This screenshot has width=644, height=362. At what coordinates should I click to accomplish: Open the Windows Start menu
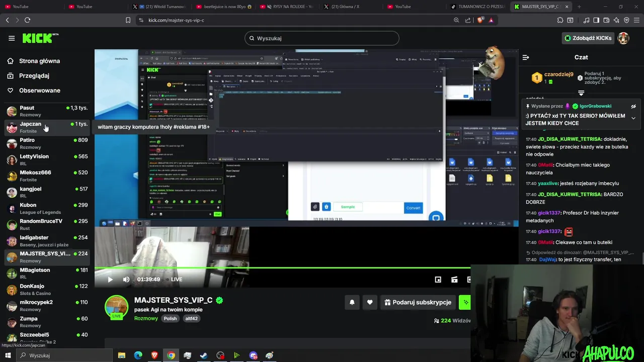(x=8, y=355)
